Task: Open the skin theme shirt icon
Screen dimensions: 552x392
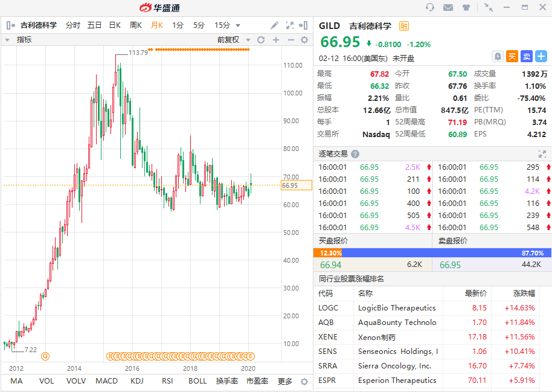Action: pyautogui.click(x=466, y=7)
